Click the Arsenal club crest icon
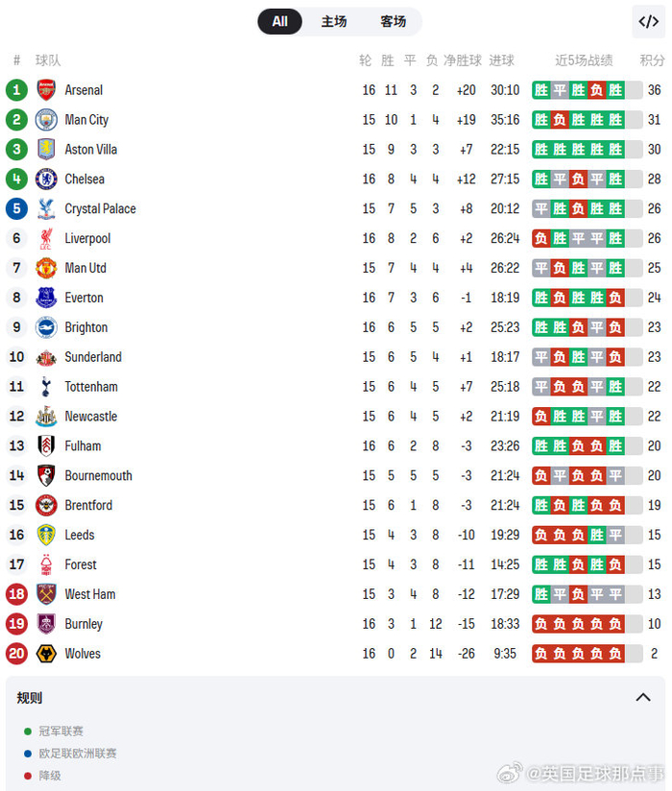The width and height of the screenshot is (672, 791). click(x=46, y=90)
